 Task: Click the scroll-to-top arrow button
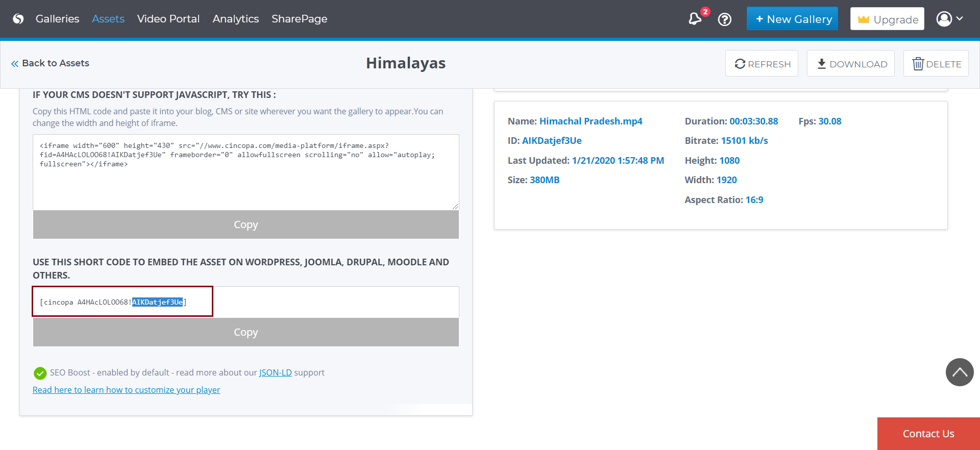(959, 372)
